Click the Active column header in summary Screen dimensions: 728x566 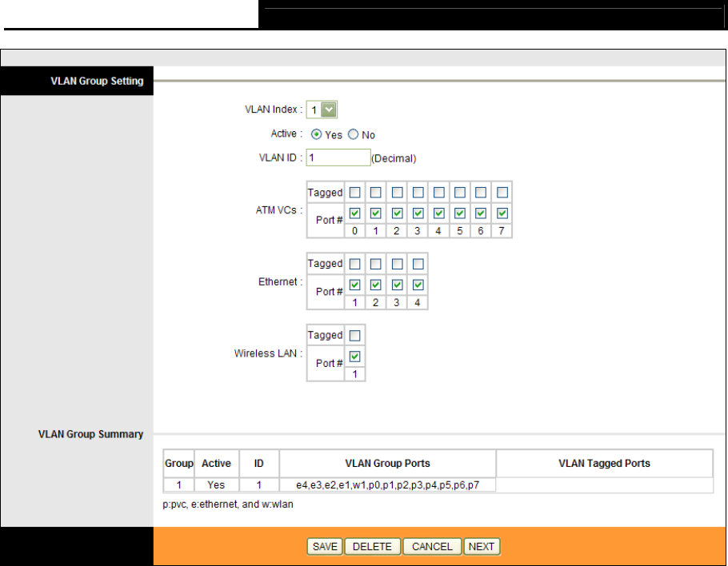pyautogui.click(x=216, y=463)
